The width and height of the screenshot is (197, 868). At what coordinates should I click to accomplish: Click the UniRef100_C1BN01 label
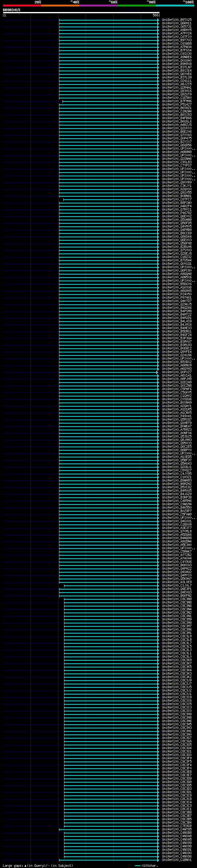tap(176, 860)
